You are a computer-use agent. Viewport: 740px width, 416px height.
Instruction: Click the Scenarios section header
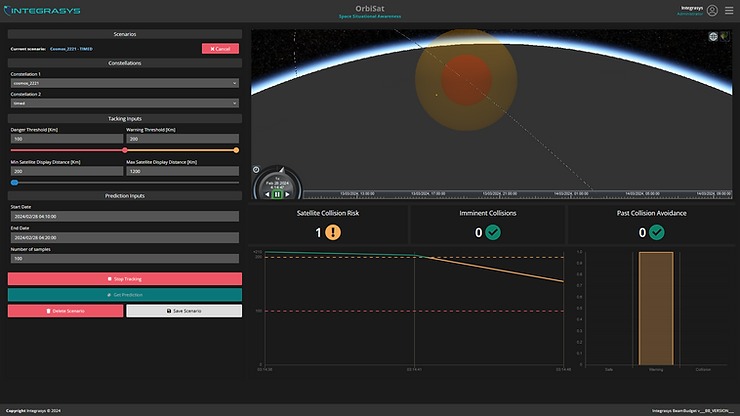pos(125,34)
